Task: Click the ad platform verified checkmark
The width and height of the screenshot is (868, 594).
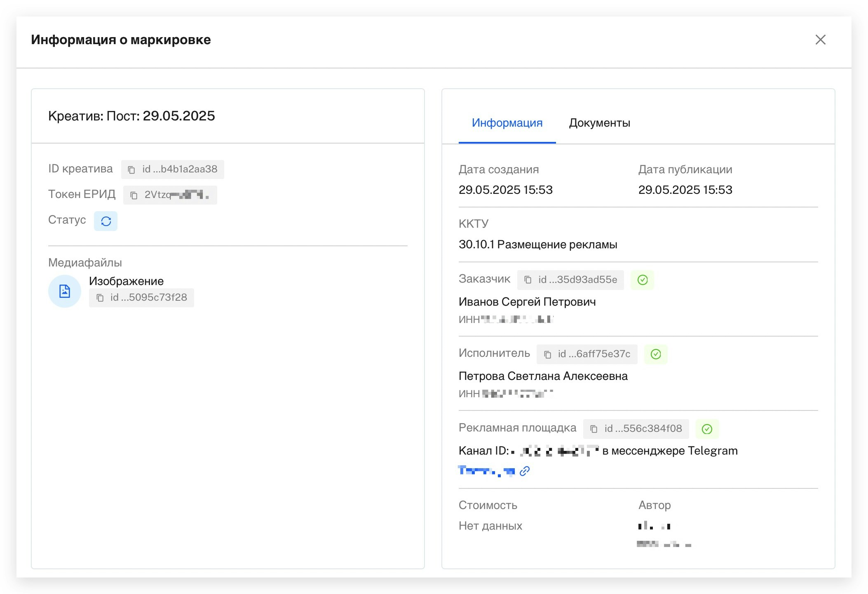Action: [x=707, y=429]
